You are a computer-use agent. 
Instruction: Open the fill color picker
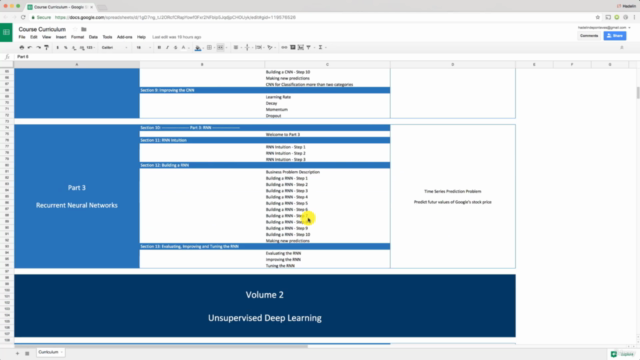click(x=198, y=47)
